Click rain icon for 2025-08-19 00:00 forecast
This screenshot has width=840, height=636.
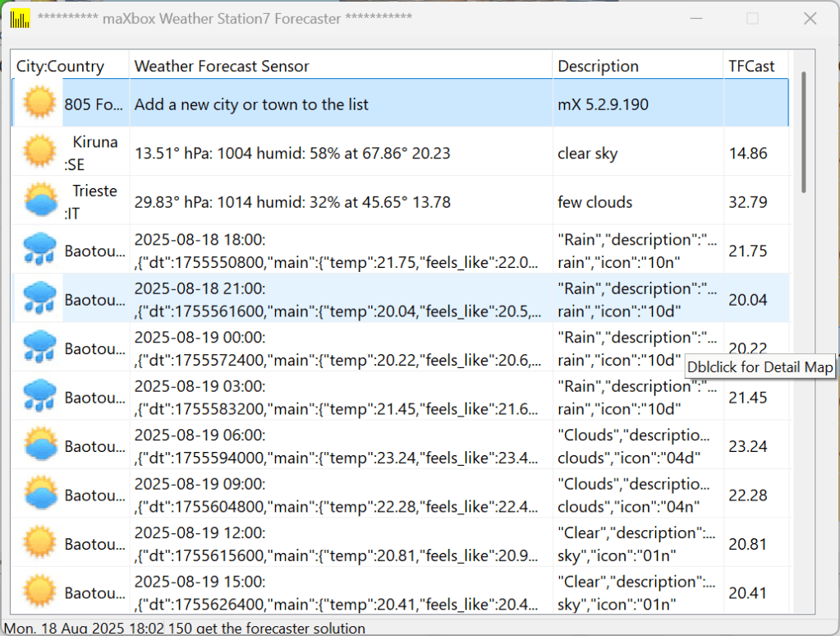click(x=39, y=348)
